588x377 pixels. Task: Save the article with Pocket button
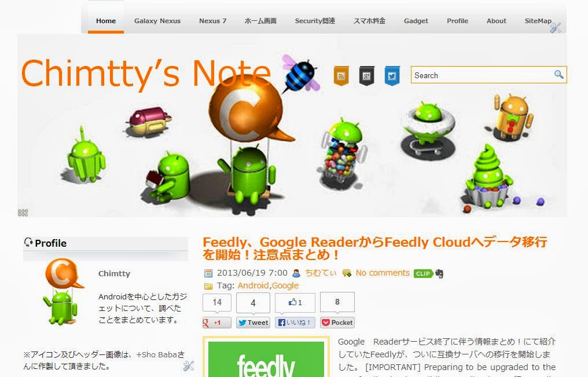click(337, 323)
